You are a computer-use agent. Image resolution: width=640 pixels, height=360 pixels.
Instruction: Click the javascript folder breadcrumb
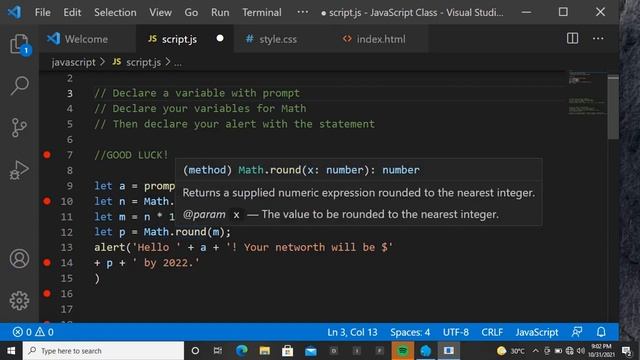pos(73,62)
